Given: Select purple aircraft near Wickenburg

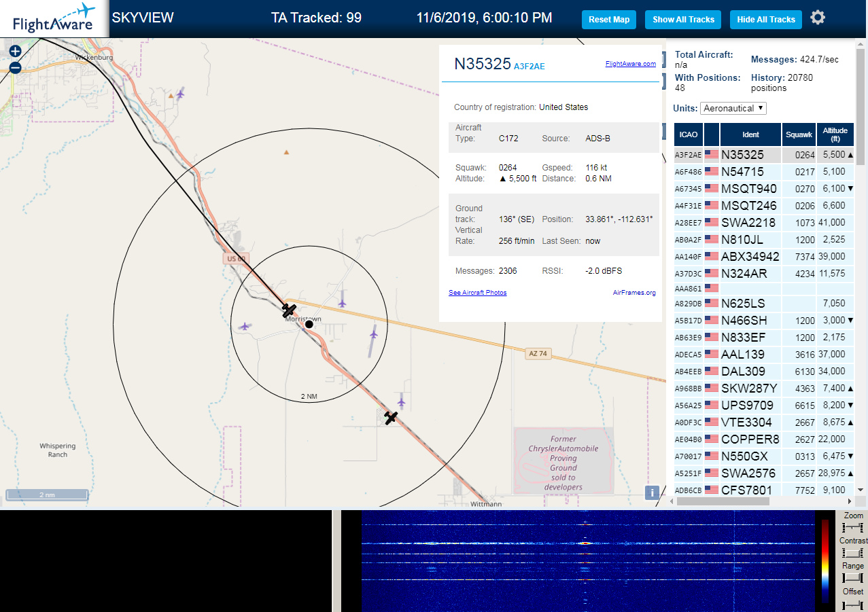Looking at the screenshot, I should (x=180, y=94).
